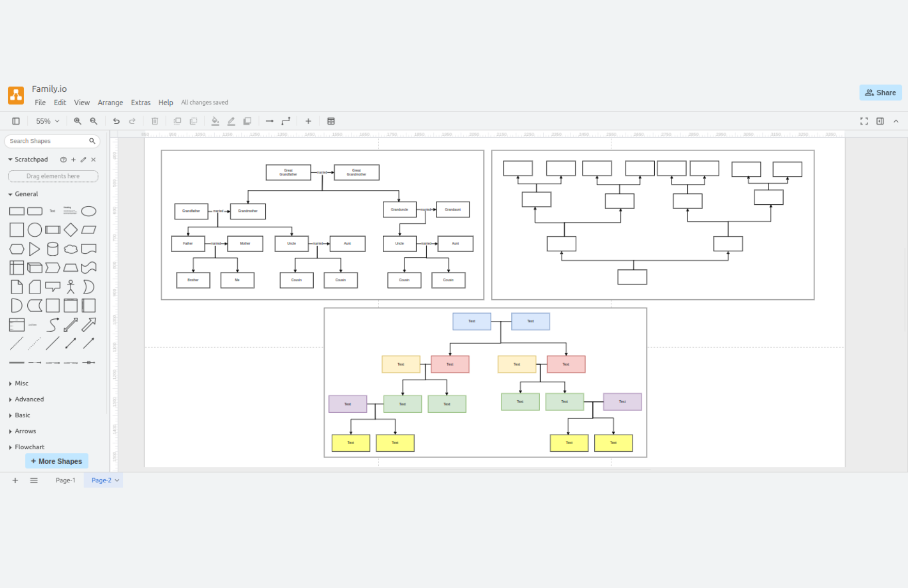
Task: Select the callout speech bubble shape
Action: tap(53, 286)
